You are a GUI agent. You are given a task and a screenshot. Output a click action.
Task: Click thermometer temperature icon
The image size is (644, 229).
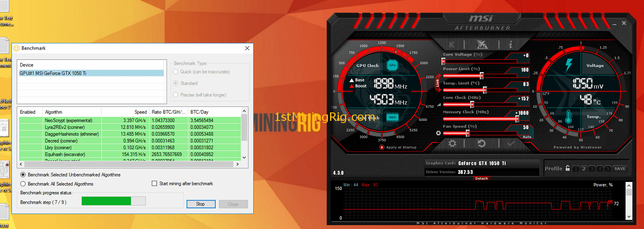pyautogui.click(x=568, y=117)
